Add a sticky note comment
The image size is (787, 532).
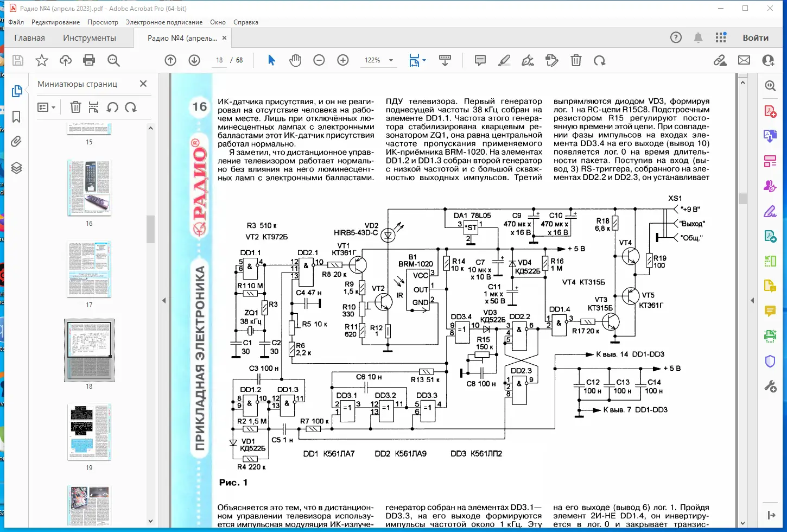point(480,60)
